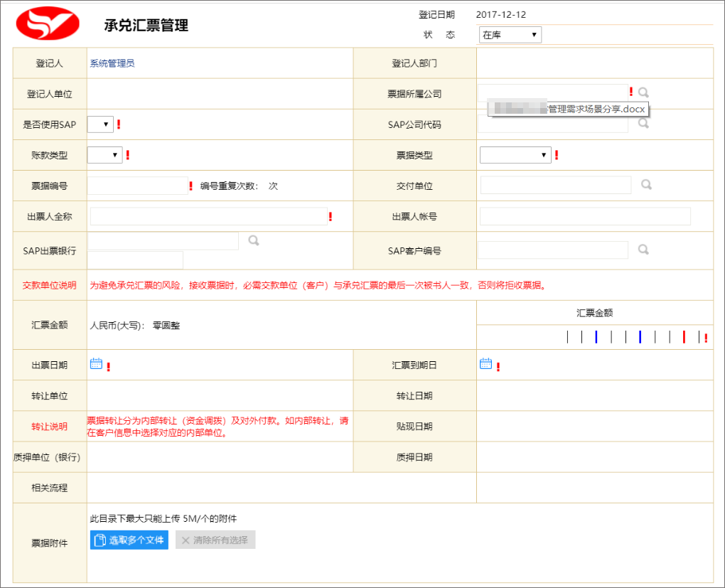Click the 出票人帐号 input field
725x588 pixels.
click(586, 216)
